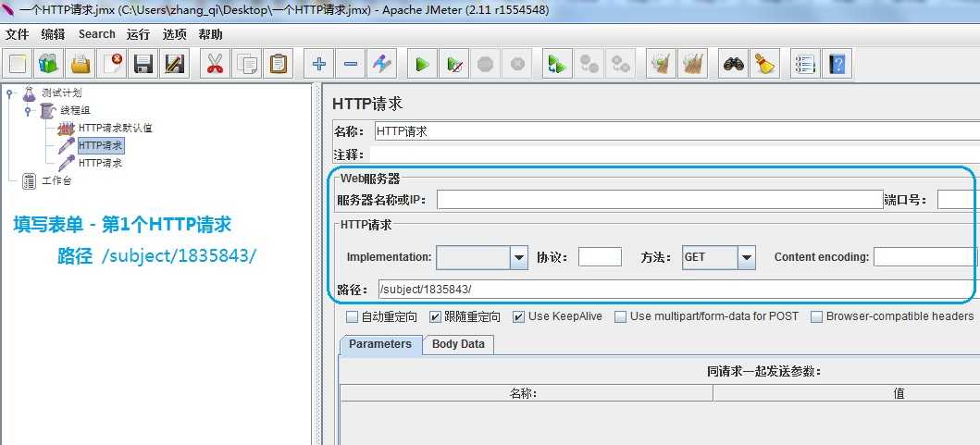Viewport: 980px width, 445px height.
Task: Click the 注释 input field
Action: point(675,154)
